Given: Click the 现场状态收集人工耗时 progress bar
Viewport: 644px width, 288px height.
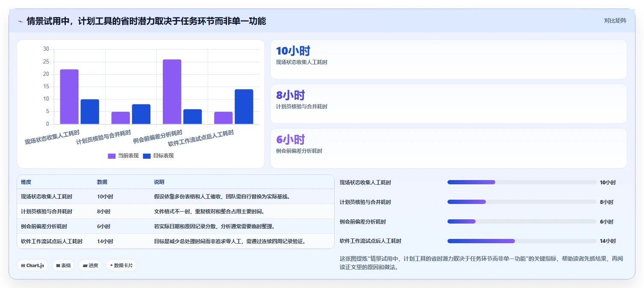Looking at the screenshot, I should [522, 182].
